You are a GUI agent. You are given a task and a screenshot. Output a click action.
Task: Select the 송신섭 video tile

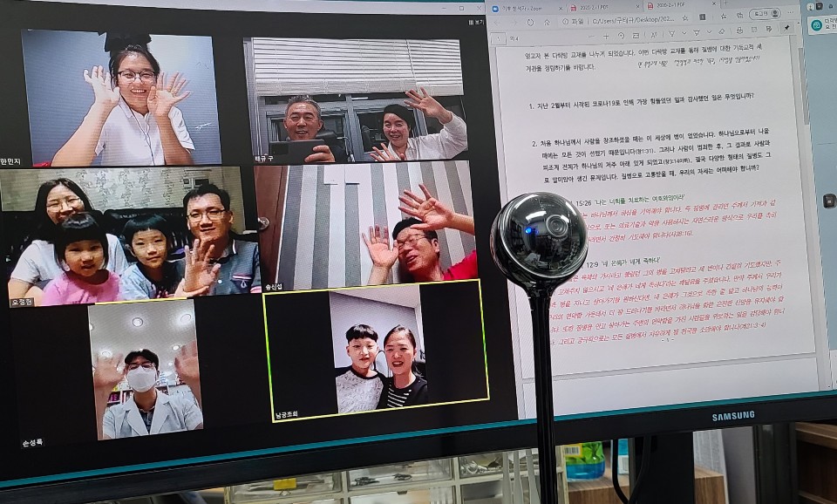(365, 226)
